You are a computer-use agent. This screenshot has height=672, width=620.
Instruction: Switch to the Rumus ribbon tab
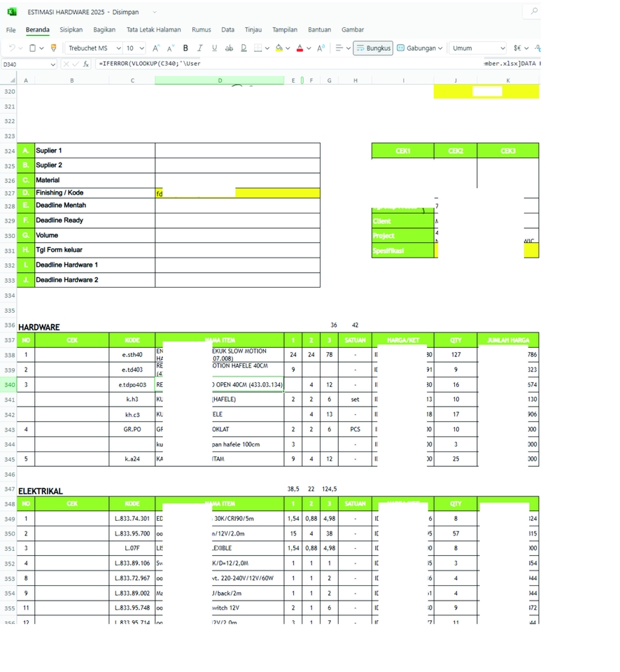tap(202, 29)
